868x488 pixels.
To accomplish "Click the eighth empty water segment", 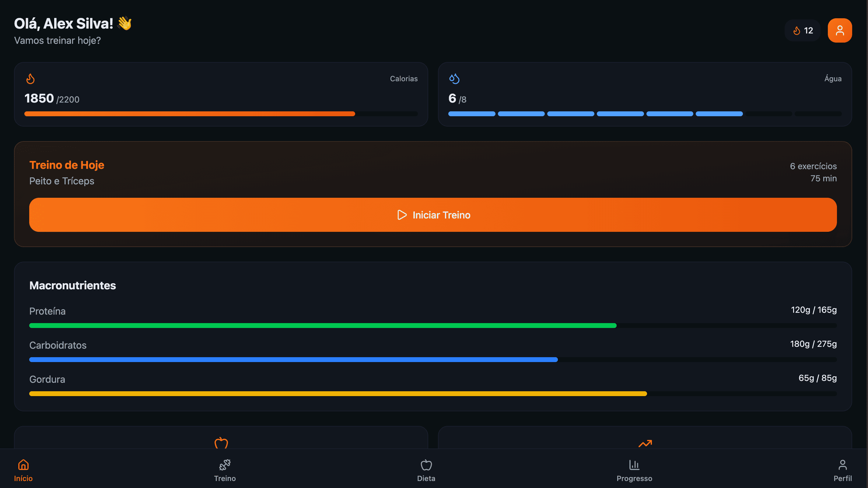I will click(818, 114).
